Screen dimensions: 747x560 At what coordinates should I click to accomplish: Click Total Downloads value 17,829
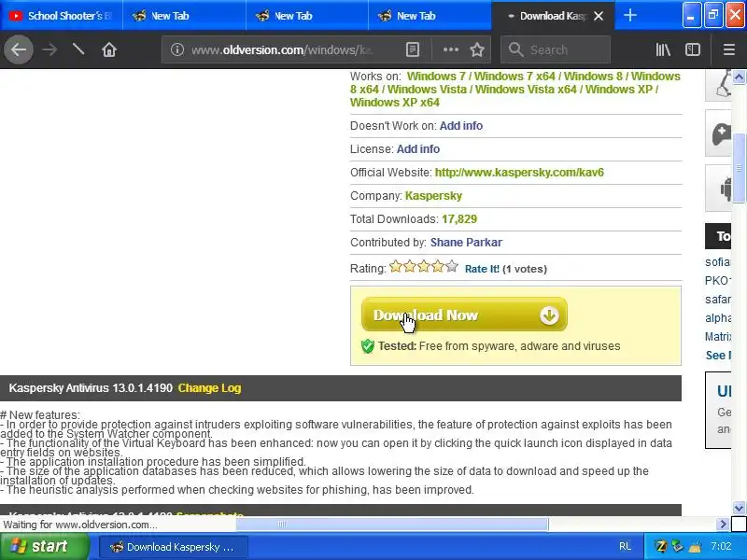coord(459,219)
